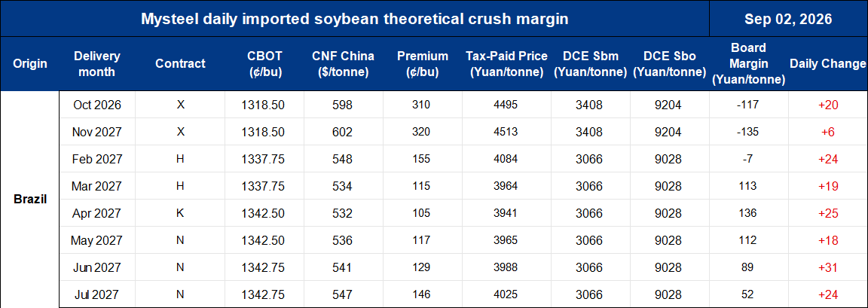Select the Sep 02, 2026 date cell

788,19
